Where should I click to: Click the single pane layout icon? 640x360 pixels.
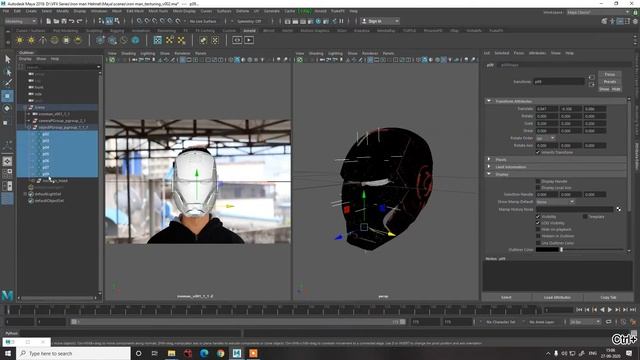click(7, 161)
